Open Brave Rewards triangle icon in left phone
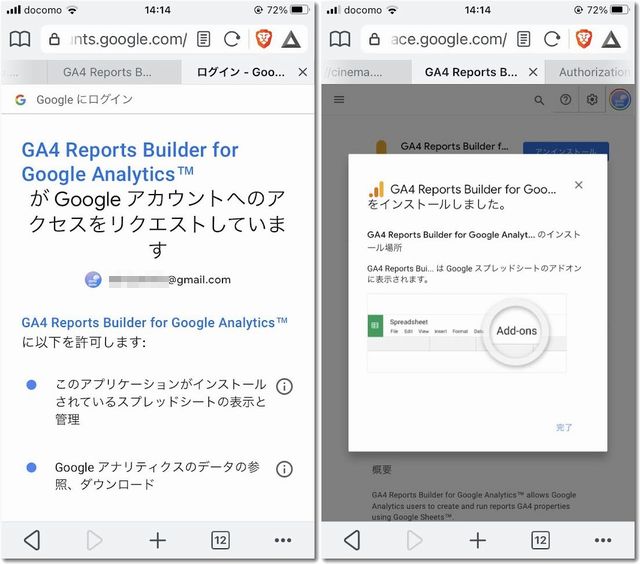 (291, 40)
